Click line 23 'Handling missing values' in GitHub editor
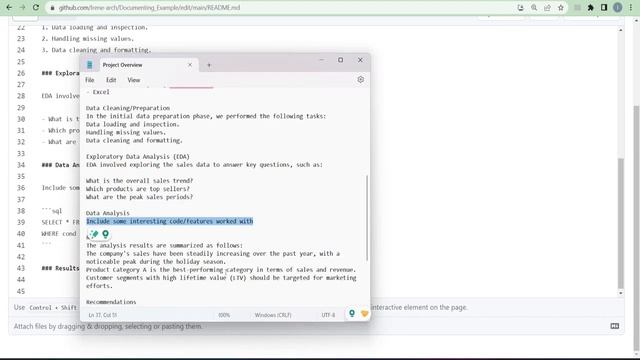The height and width of the screenshot is (360, 640). 88,39
